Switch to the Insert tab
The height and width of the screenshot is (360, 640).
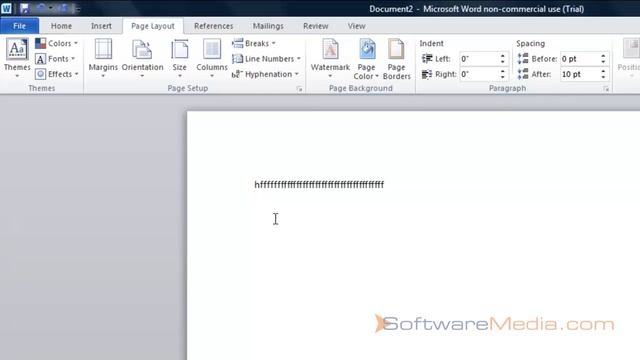pos(101,26)
